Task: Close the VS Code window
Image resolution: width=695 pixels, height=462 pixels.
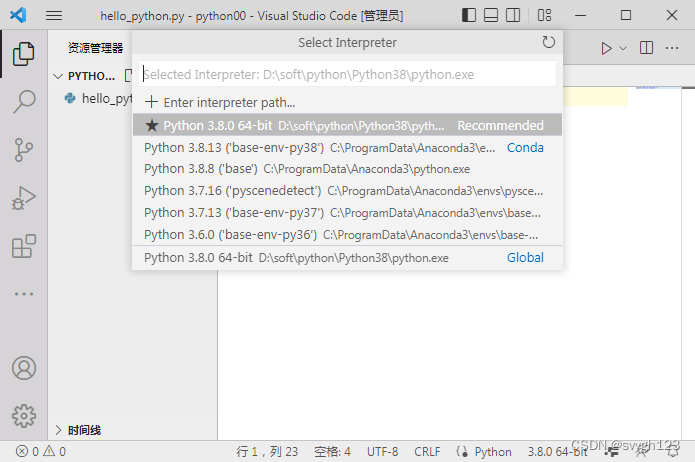Action: (672, 15)
